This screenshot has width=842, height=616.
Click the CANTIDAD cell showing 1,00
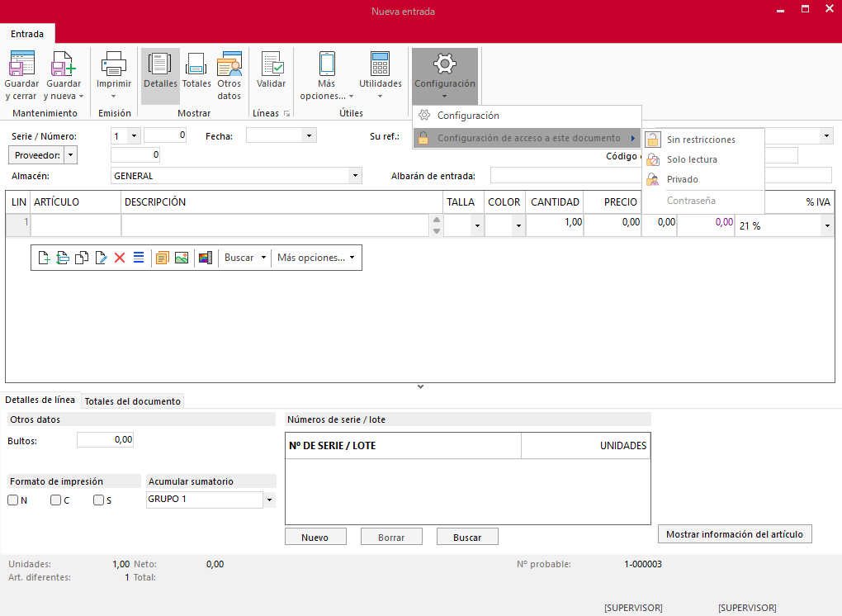pos(555,225)
